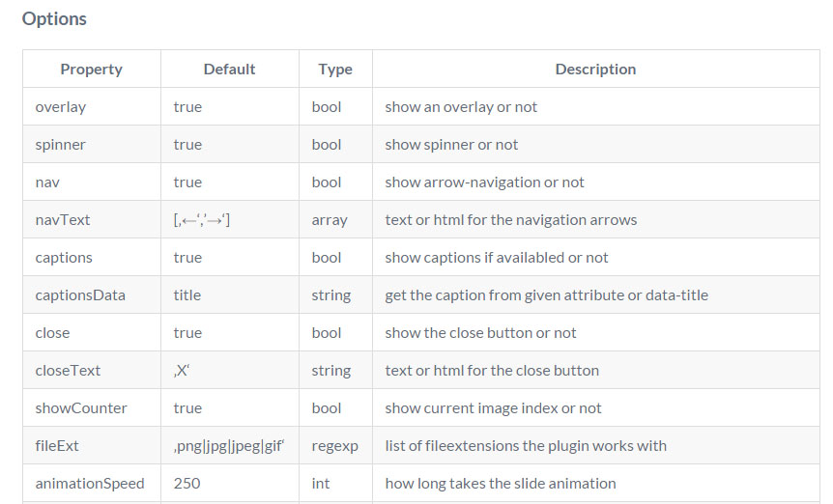Click the closeText default X value

click(x=182, y=371)
